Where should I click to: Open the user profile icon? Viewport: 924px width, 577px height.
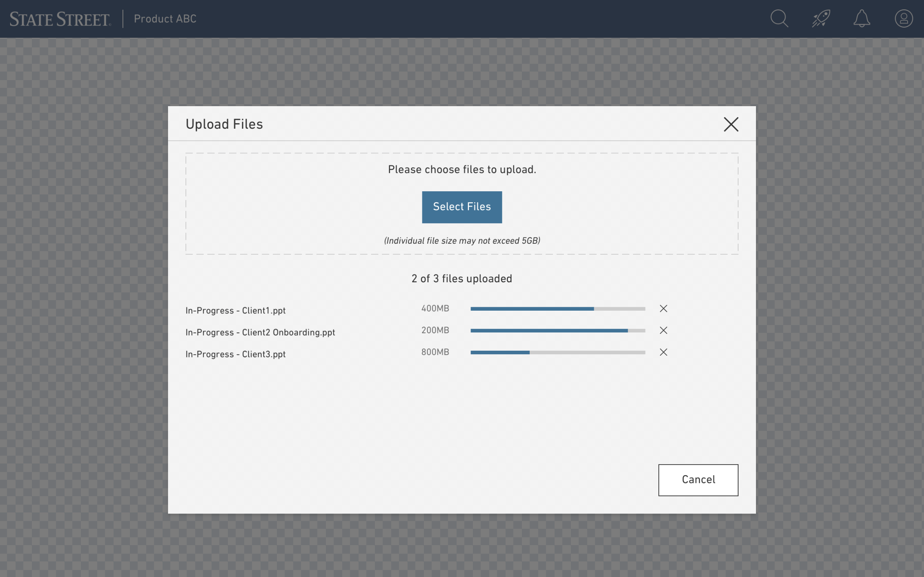click(x=903, y=19)
